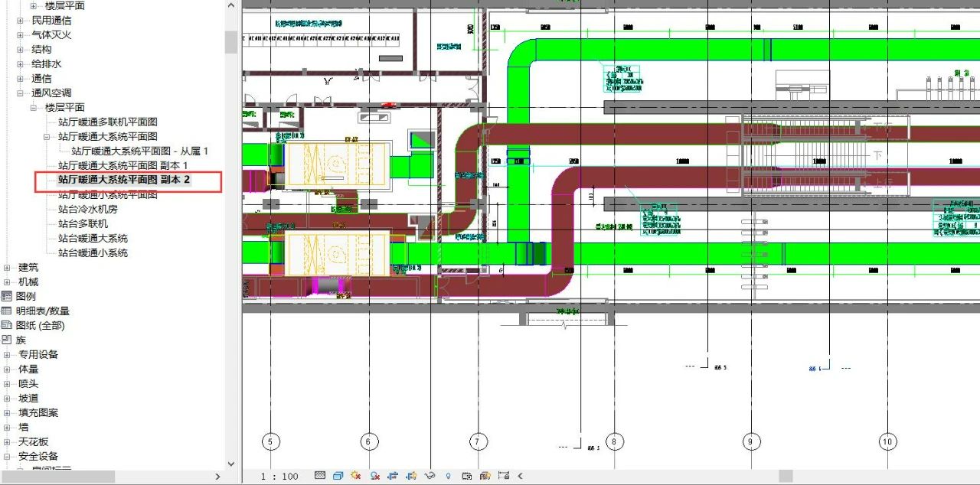Toggle Reveal Hidden Elements lightbulb icon
980x485 pixels.
[448, 476]
